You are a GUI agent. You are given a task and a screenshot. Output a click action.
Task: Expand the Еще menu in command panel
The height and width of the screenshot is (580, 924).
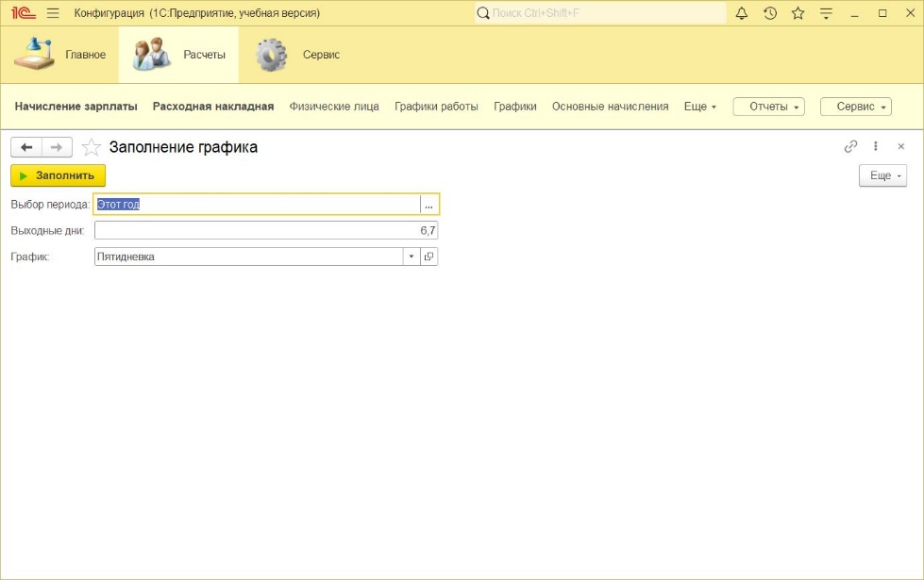700,107
